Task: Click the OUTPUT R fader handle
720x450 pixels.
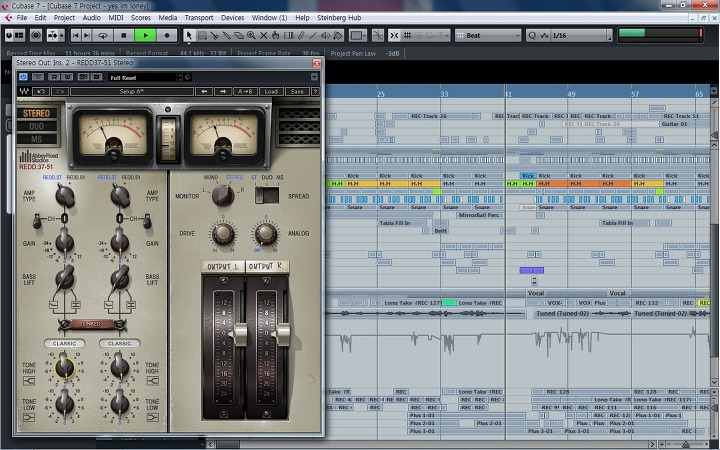Action: coord(282,334)
